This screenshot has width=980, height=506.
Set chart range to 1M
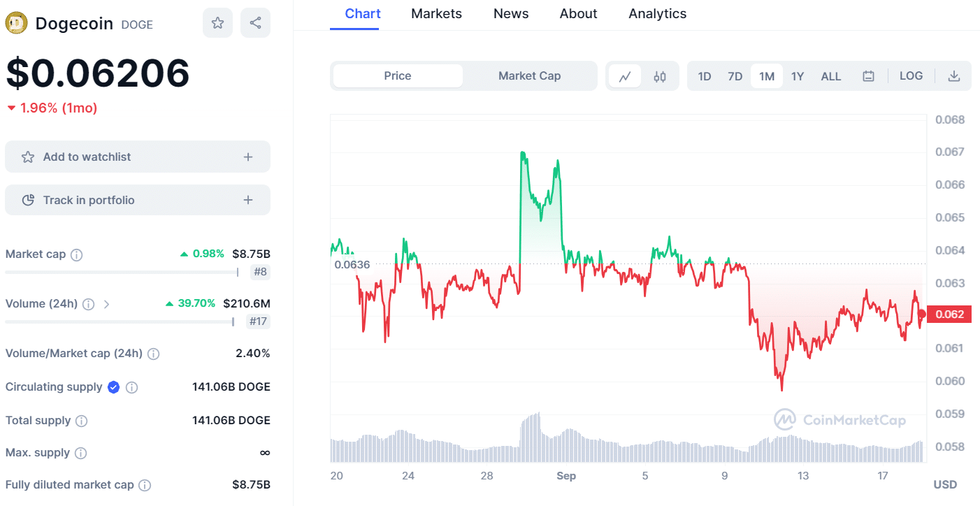(767, 76)
